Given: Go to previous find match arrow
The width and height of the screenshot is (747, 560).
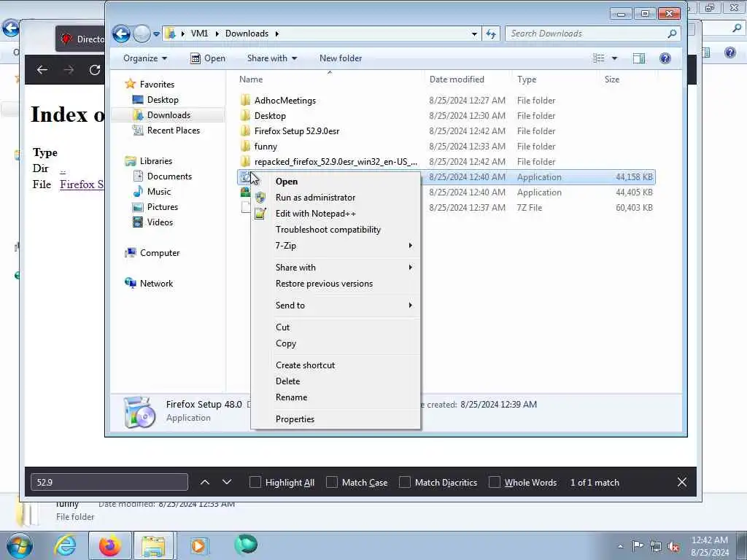Looking at the screenshot, I should 205,482.
